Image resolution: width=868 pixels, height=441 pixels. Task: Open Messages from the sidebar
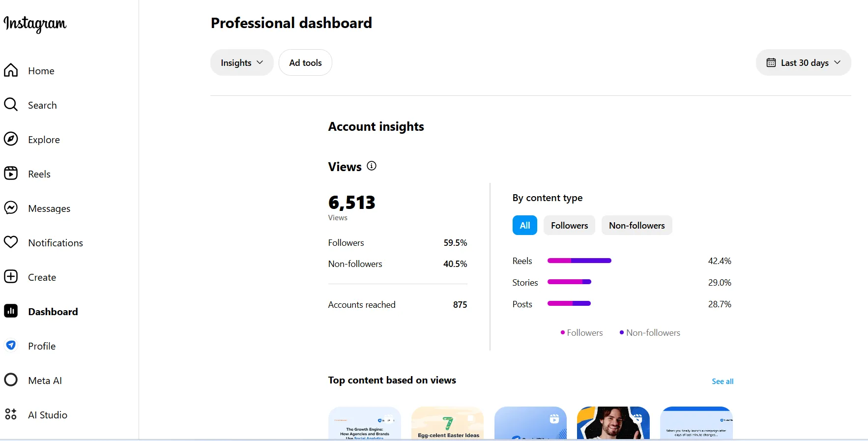[x=49, y=208]
